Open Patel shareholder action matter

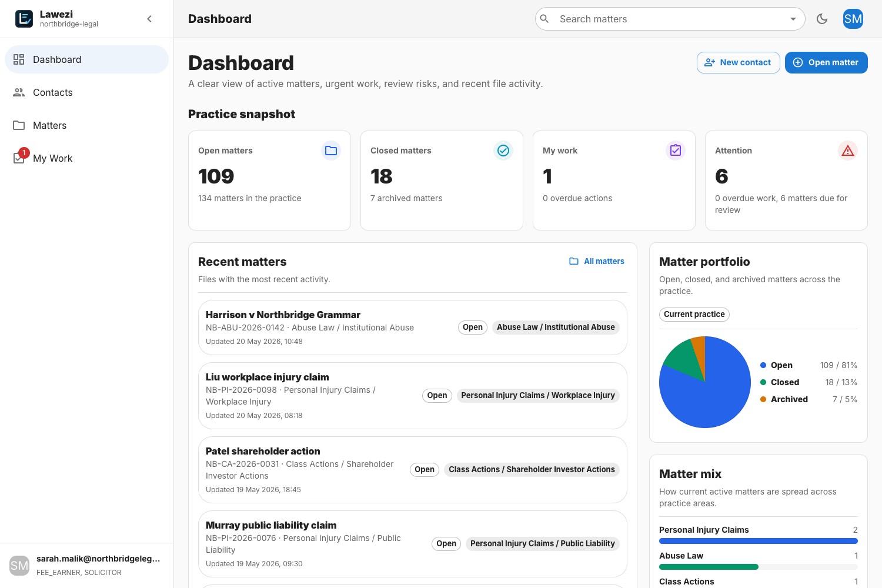click(x=413, y=470)
